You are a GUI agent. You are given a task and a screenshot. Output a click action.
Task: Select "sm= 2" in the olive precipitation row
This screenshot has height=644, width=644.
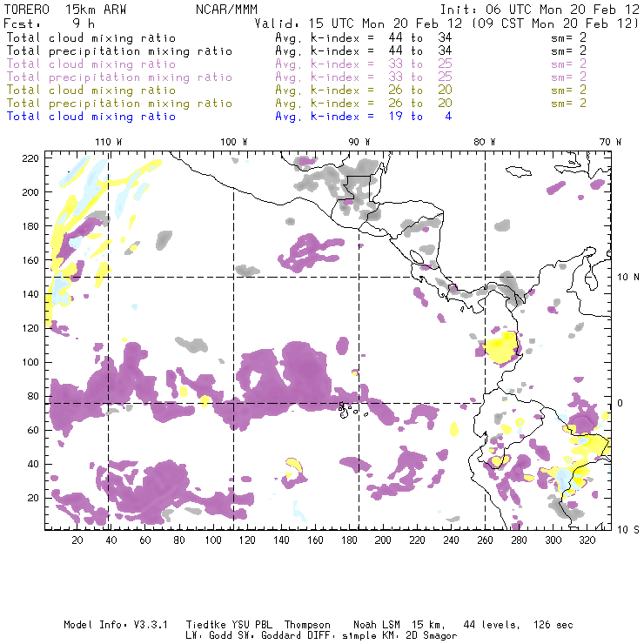568,104
